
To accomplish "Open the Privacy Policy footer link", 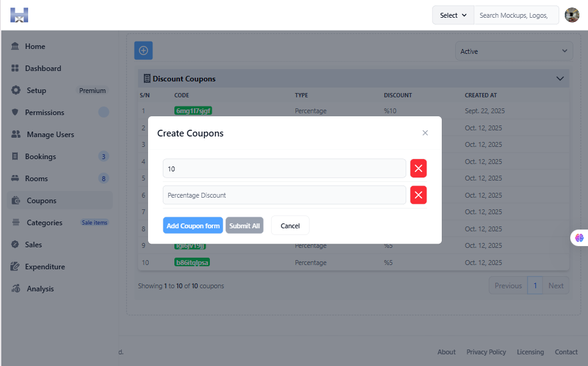I will pyautogui.click(x=486, y=352).
